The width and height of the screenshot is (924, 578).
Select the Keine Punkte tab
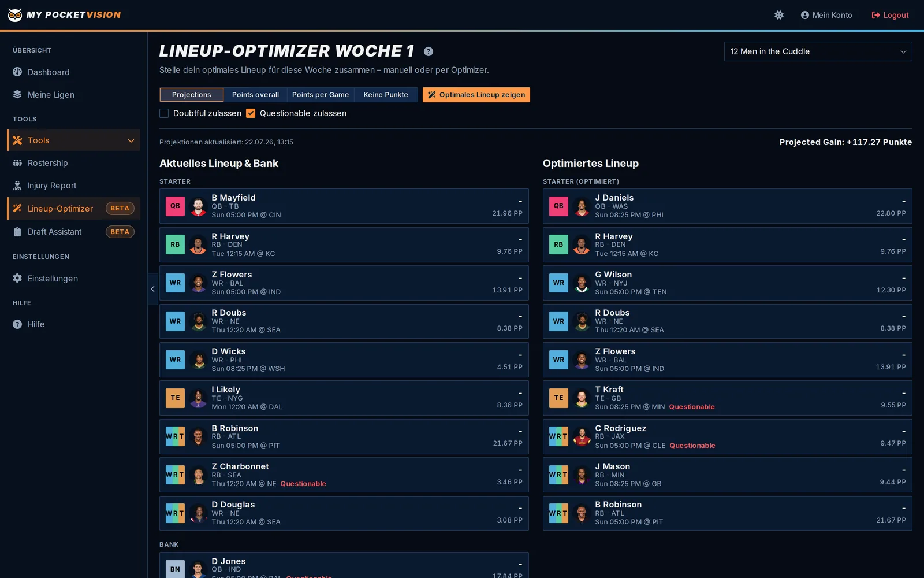pos(386,95)
